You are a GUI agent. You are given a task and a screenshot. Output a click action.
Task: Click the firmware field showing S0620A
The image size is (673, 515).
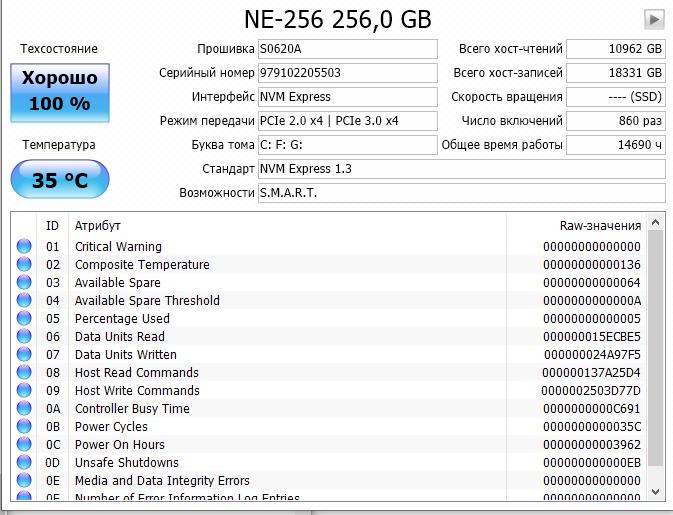pyautogui.click(x=346, y=49)
